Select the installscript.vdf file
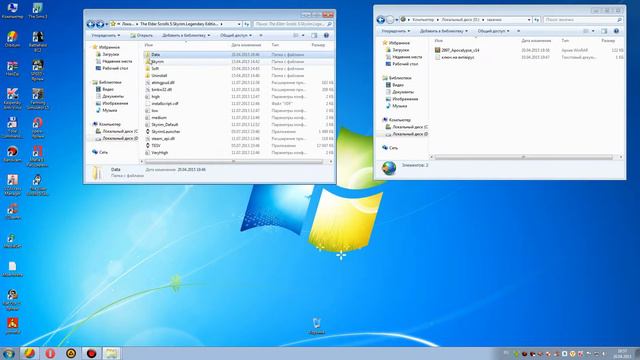Screen dimensions: 640x360 (162, 104)
